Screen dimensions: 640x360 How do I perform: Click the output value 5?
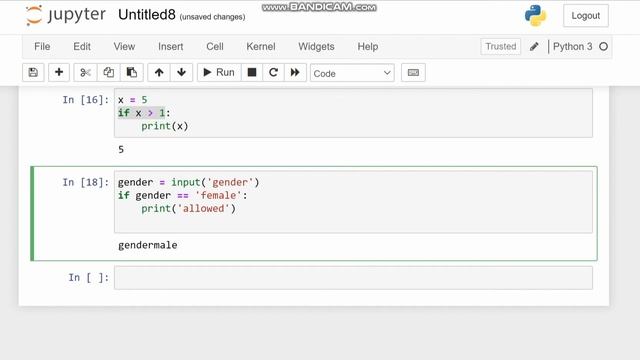pyautogui.click(x=121, y=149)
